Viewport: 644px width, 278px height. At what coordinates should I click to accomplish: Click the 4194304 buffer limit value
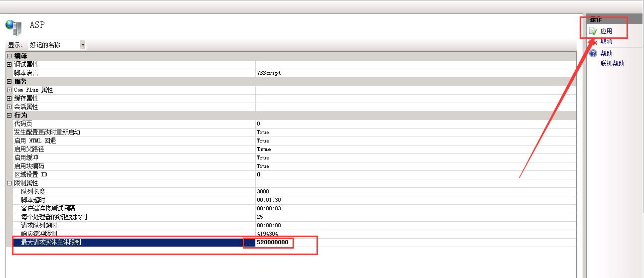point(267,234)
